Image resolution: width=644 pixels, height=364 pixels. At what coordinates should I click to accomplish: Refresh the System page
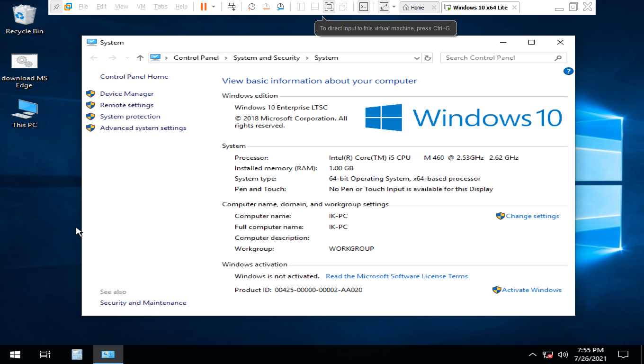(x=428, y=58)
